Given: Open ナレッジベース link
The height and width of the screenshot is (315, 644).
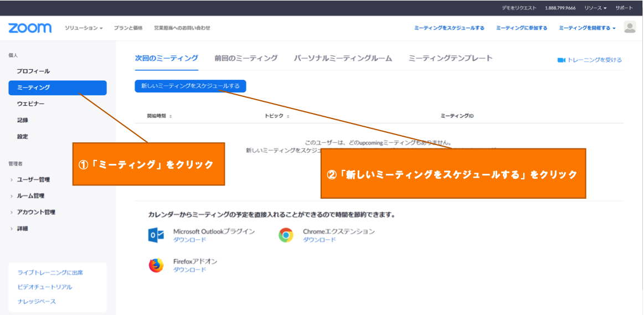Looking at the screenshot, I should tap(37, 302).
